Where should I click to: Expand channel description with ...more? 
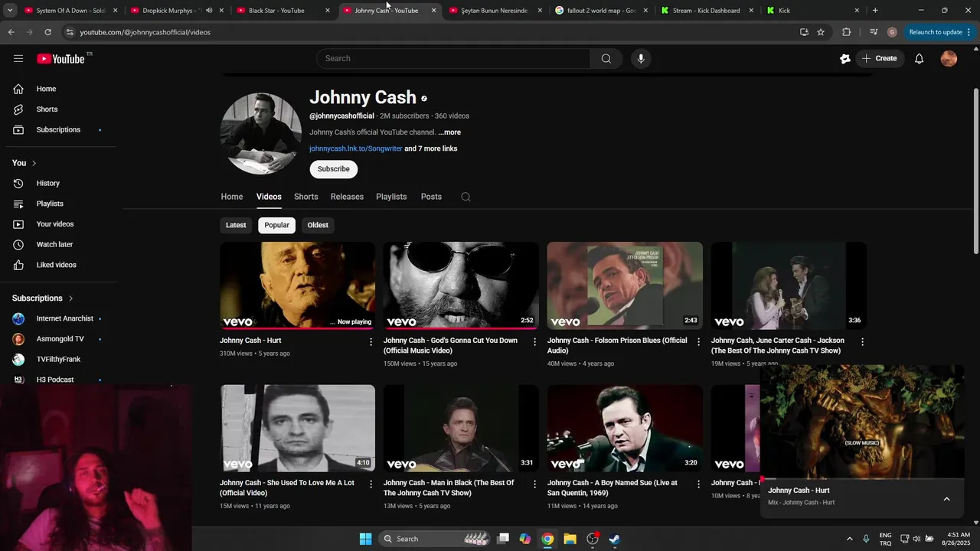tap(449, 132)
